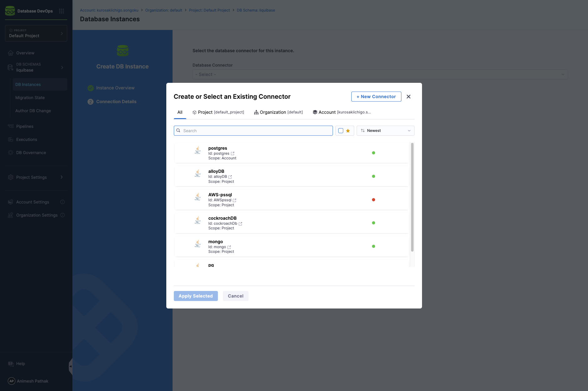Image resolution: width=588 pixels, height=391 pixels.
Task: Click the Database DevOps logo icon
Action: coord(10,11)
